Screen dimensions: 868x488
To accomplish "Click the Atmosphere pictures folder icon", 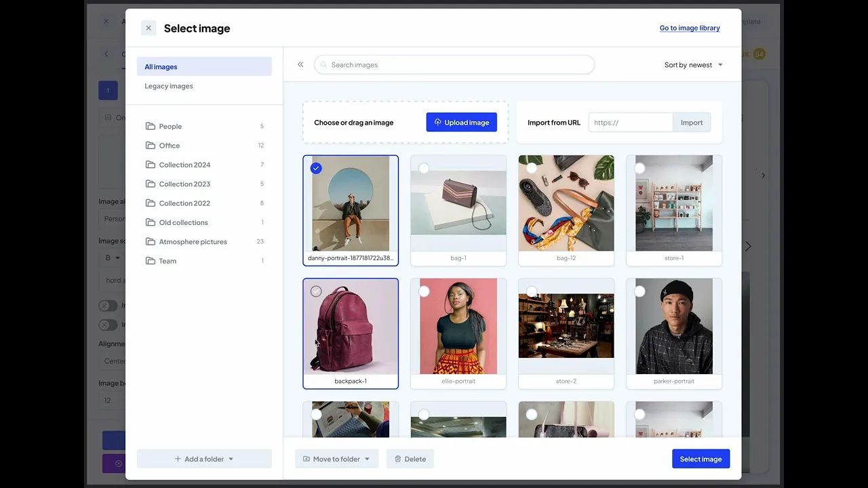I will point(151,241).
